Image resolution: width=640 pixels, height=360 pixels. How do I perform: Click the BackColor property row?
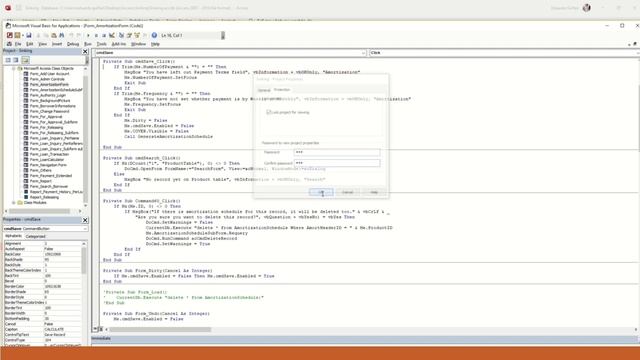[x=43, y=254]
